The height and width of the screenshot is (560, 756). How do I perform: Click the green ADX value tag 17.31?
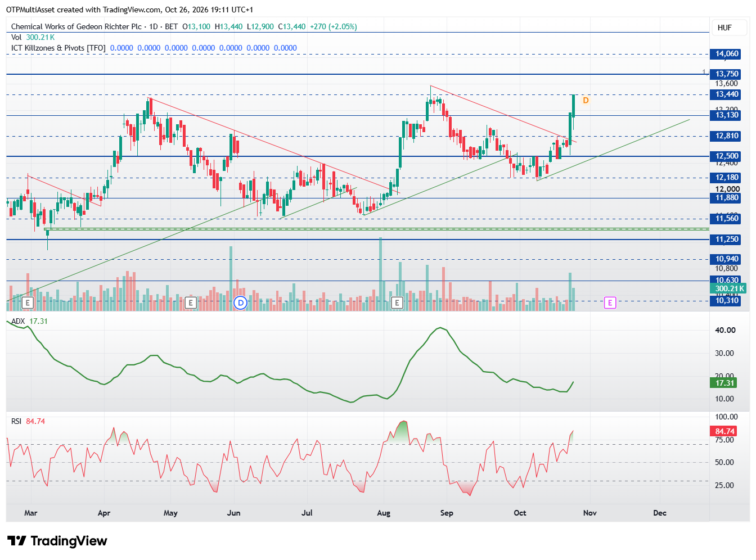tap(724, 383)
